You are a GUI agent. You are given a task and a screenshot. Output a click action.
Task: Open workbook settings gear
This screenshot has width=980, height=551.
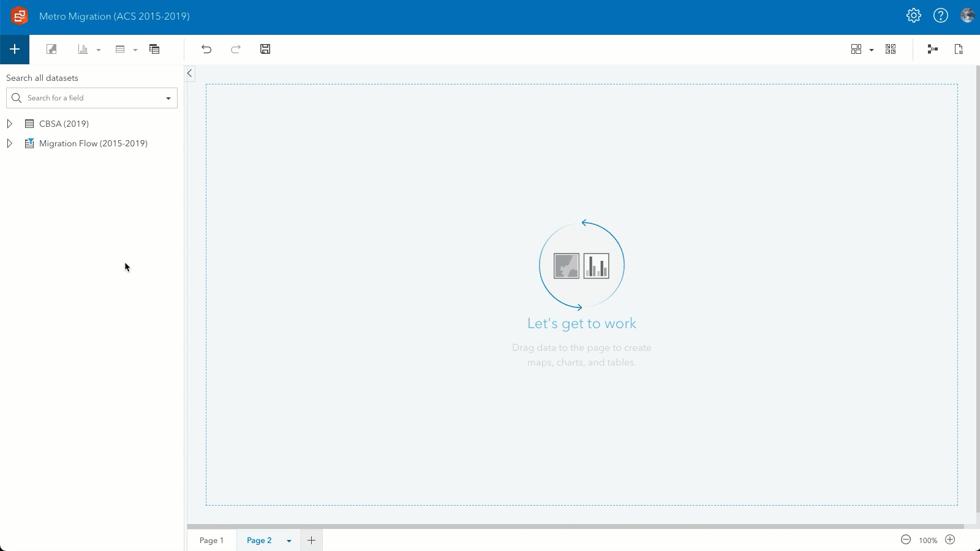(x=913, y=16)
